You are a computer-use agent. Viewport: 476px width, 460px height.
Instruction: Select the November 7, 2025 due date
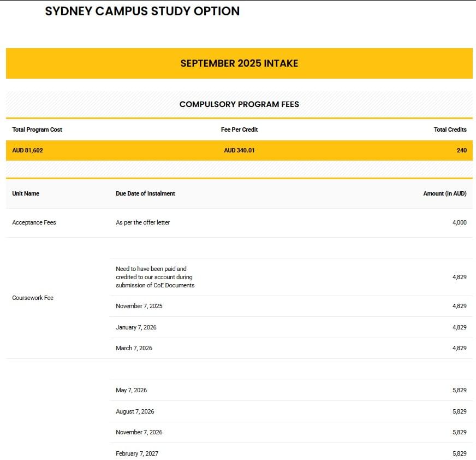pos(139,306)
